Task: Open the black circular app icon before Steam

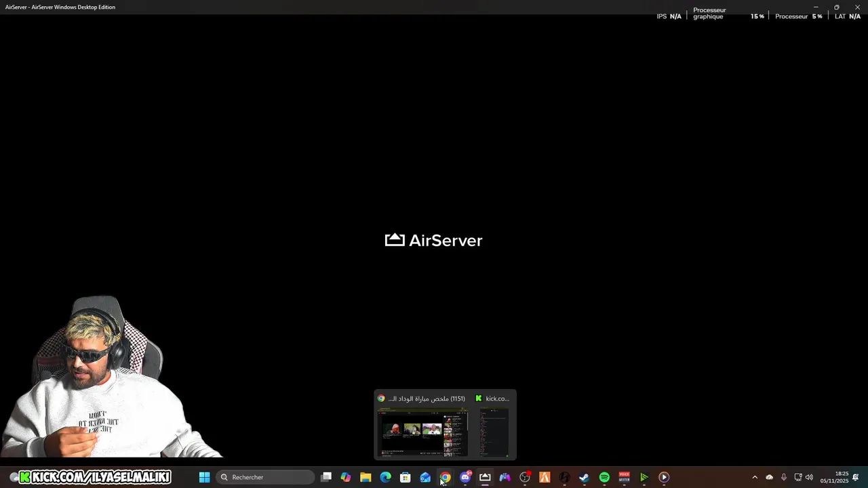Action: [x=564, y=477]
